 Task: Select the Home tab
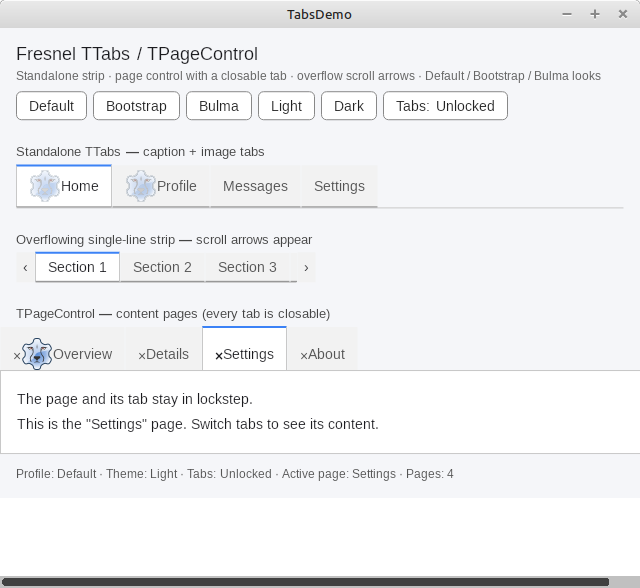coord(64,186)
